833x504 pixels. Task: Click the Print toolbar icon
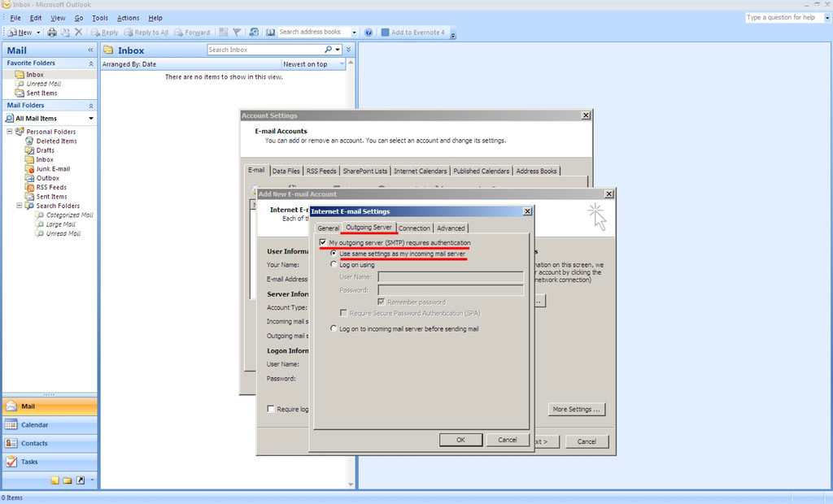pyautogui.click(x=52, y=33)
